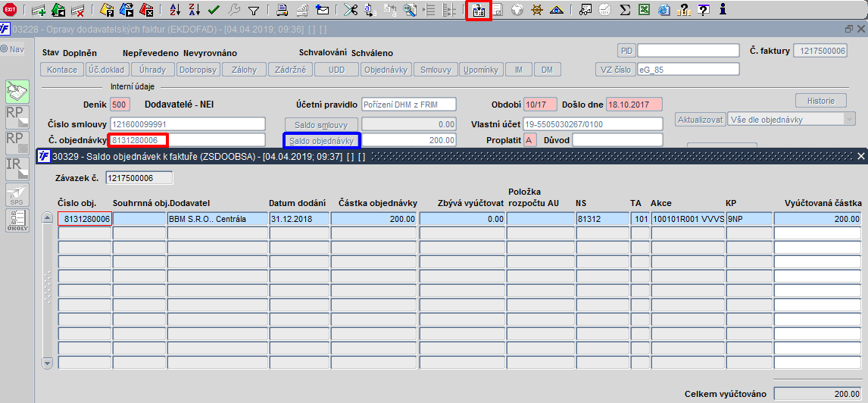Click the Objednávky button

click(386, 70)
